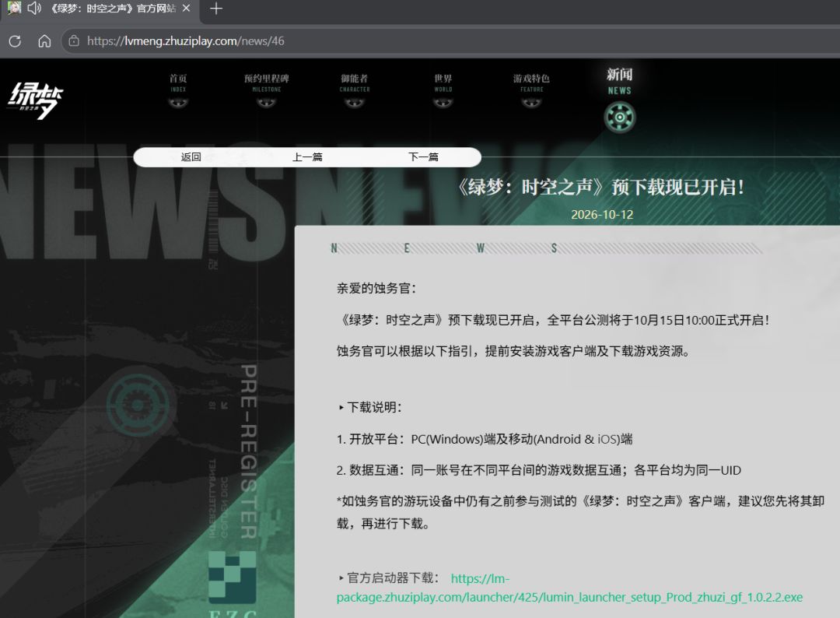Go to browser home page icon
Image resolution: width=840 pixels, height=618 pixels.
pos(44,40)
